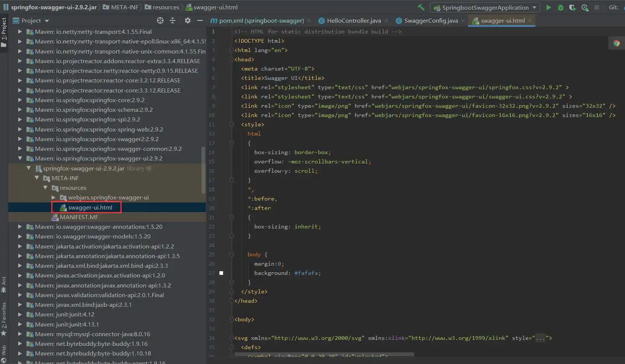
Task: Start debugging with the bug icon
Action: pyautogui.click(x=560, y=7)
